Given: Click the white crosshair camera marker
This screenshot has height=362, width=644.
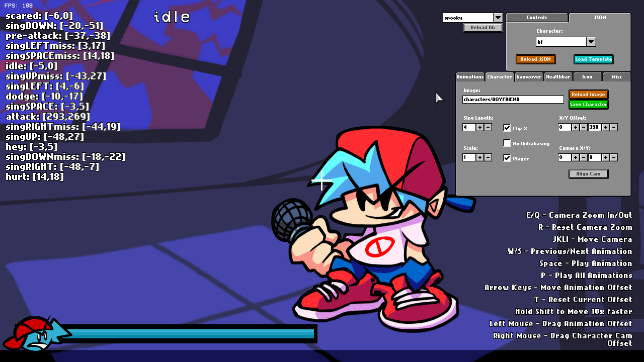Looking at the screenshot, I should click(321, 180).
